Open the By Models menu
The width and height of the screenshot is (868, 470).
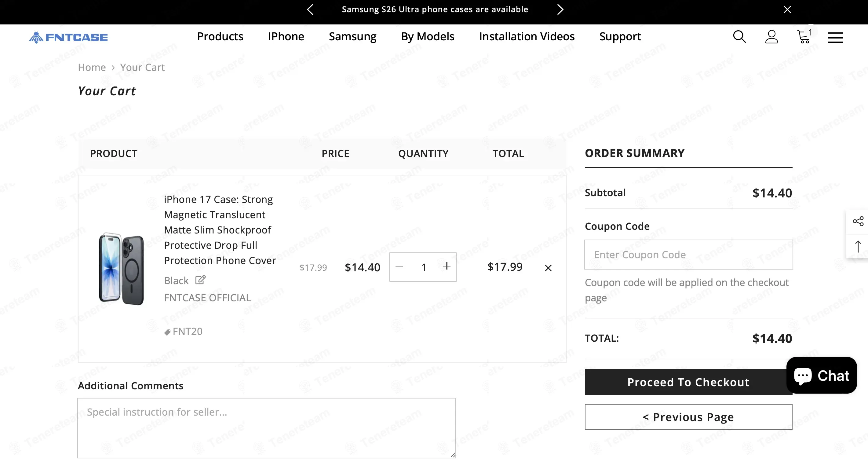point(428,36)
